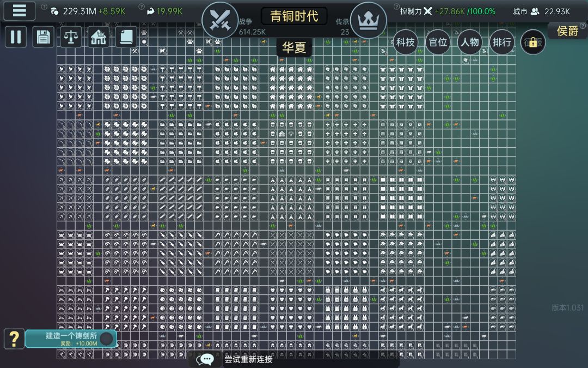Open the balance scales panel

coord(71,37)
